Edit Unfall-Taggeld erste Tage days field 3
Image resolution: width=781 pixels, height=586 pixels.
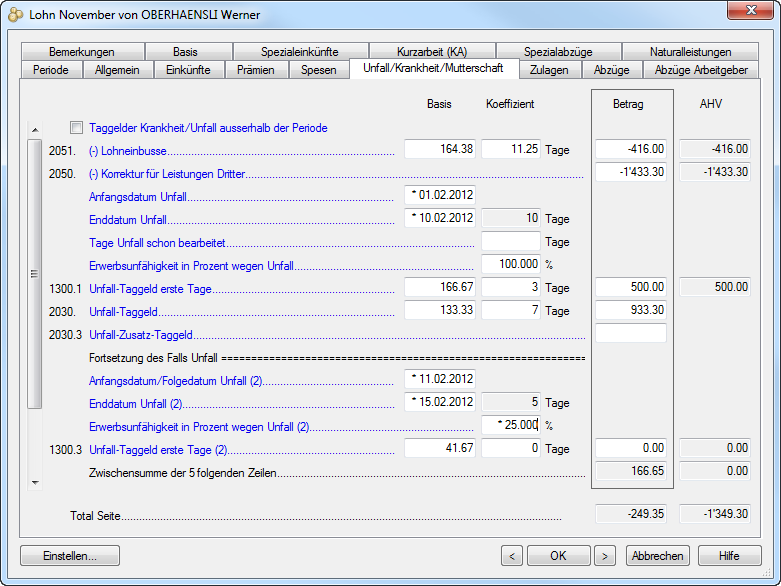[511, 287]
